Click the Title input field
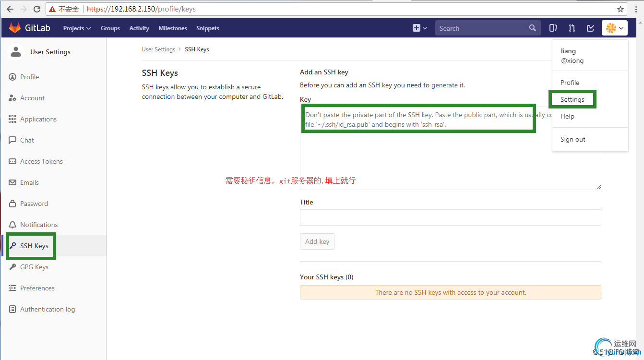This screenshot has height=360, width=644. 451,217
